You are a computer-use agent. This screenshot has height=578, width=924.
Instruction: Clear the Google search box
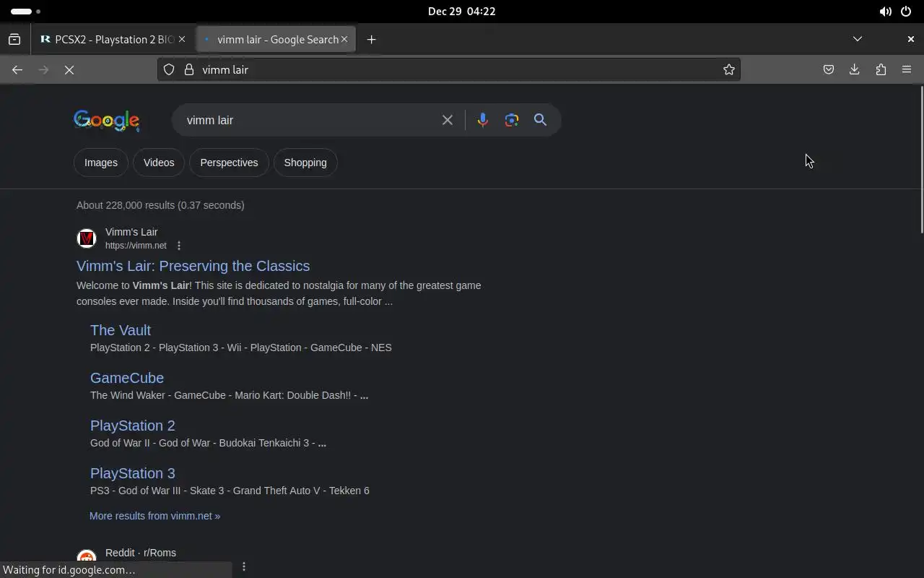click(448, 120)
